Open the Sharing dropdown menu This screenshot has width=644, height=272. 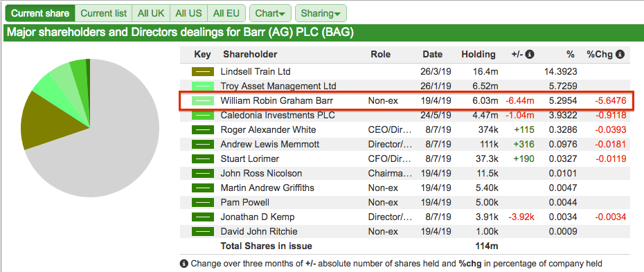321,13
